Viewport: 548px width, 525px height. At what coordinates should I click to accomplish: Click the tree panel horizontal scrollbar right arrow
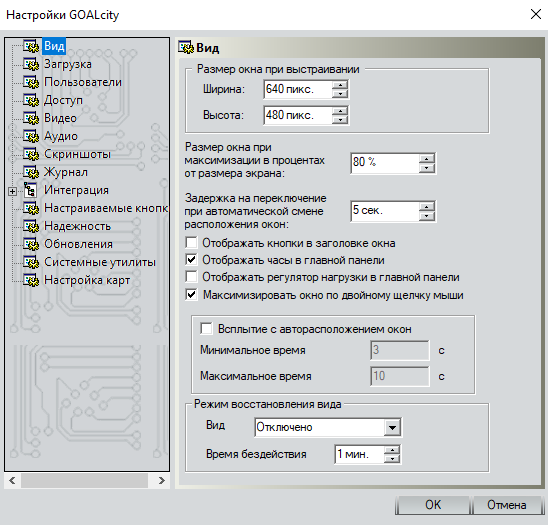(161, 481)
